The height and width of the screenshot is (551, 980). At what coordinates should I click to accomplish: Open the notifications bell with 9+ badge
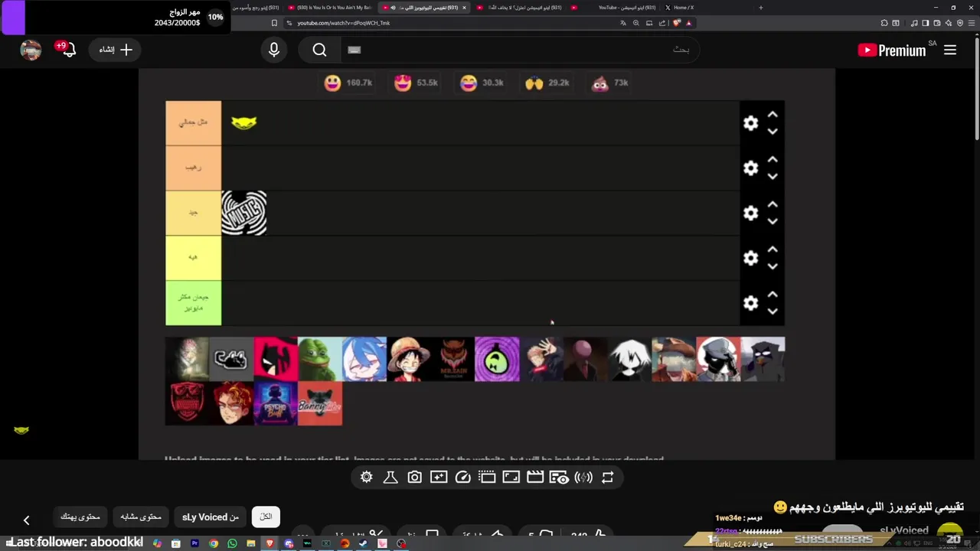[68, 50]
